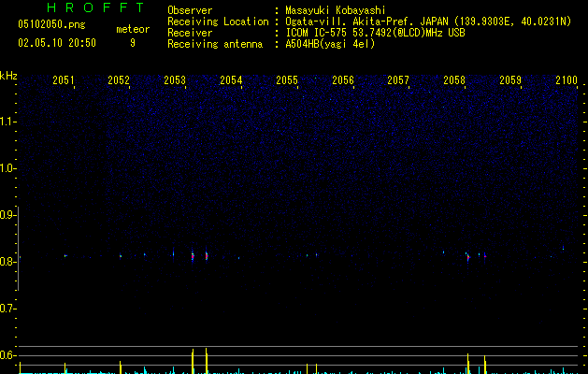Click the date stamp 02.05.10 20:50
Screen dimensions: 588x374
point(57,43)
